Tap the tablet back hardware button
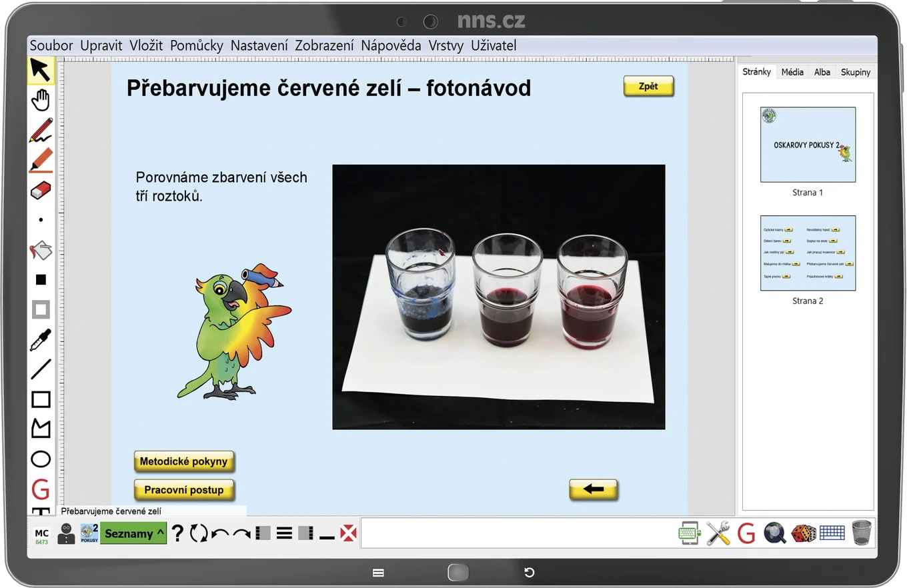 click(x=530, y=573)
